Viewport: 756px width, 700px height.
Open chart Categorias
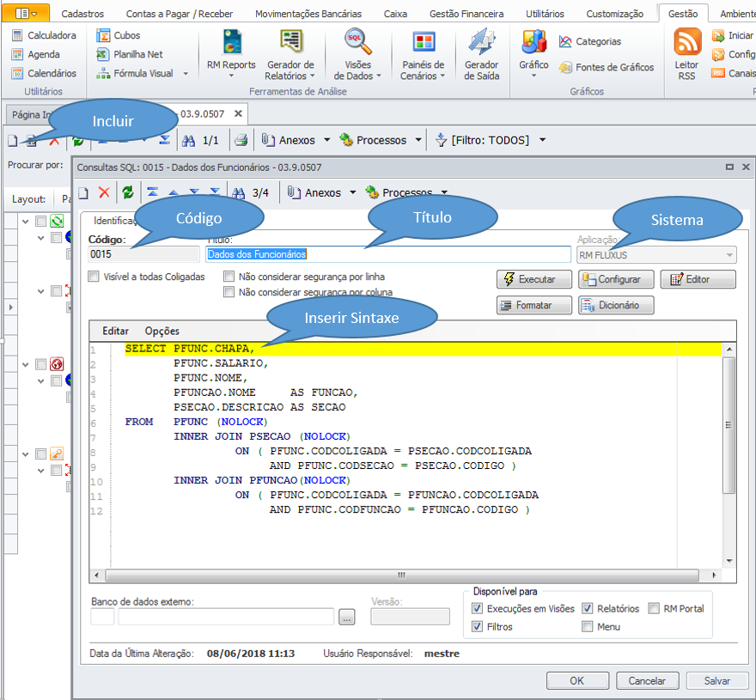click(590, 41)
